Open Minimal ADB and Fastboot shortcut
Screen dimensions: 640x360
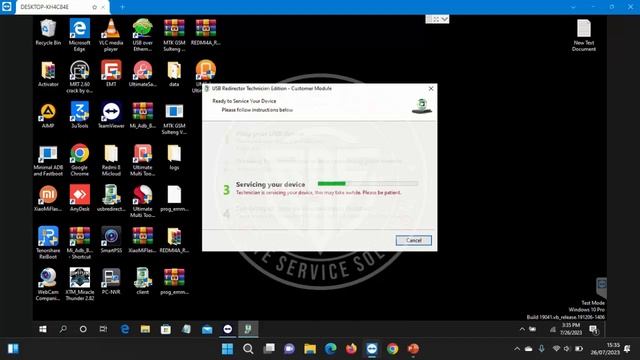(48, 160)
